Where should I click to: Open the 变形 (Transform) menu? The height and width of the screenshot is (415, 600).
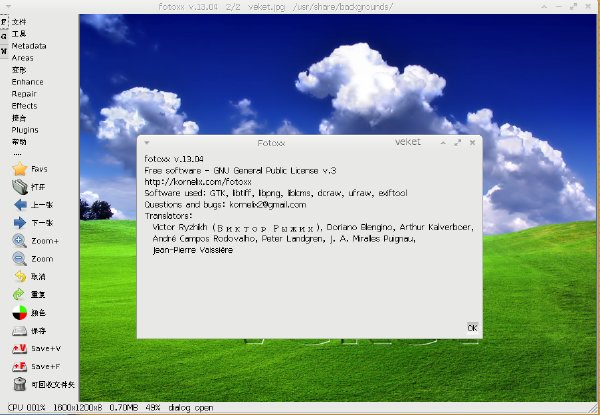[19, 70]
